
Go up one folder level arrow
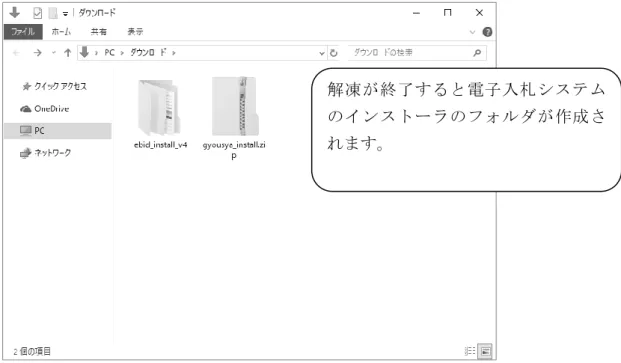click(68, 53)
